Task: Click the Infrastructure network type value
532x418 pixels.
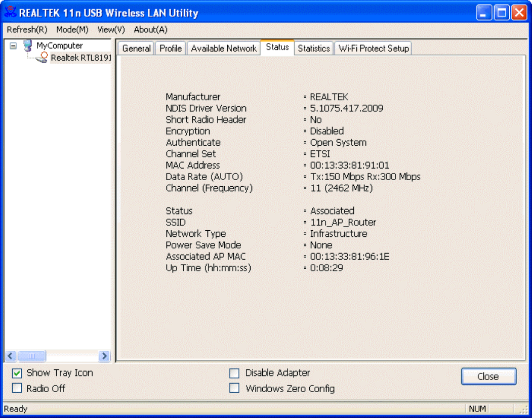Action: [x=338, y=233]
